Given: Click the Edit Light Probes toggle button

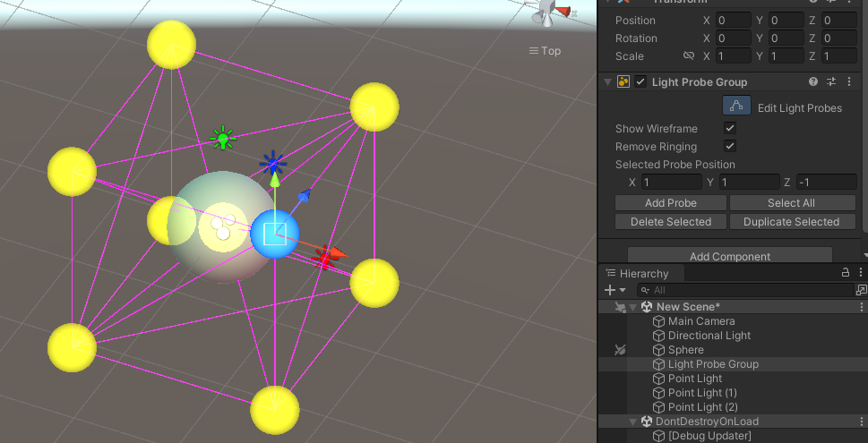Looking at the screenshot, I should coord(736,106).
